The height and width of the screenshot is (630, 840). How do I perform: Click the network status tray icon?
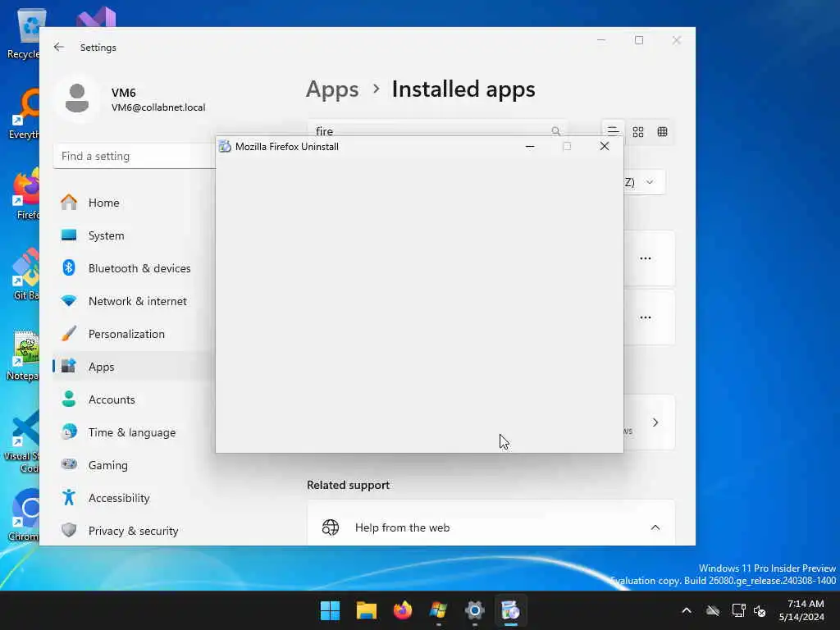coord(739,610)
